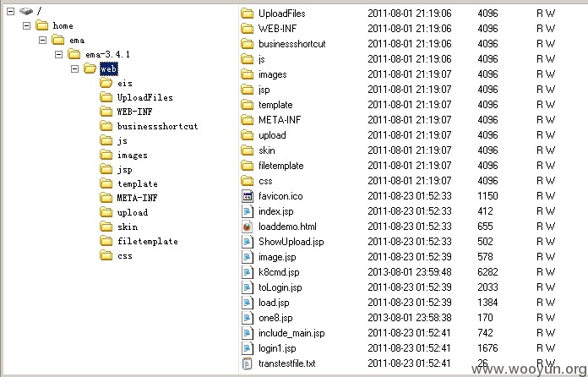Click k8cmd.jsp file icon
This screenshot has width=588, height=377.
pos(248,272)
